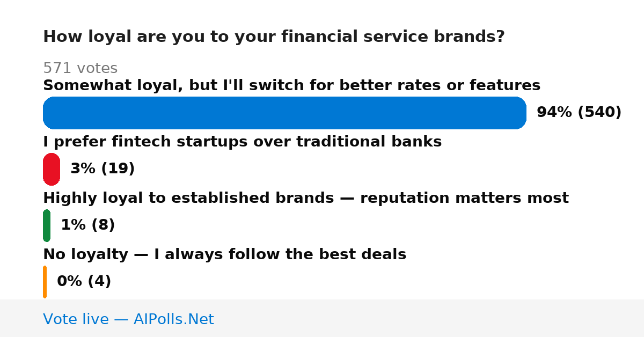The height and width of the screenshot is (337, 644).
Task: Click the 1% (8) result label
Action: [88, 225]
